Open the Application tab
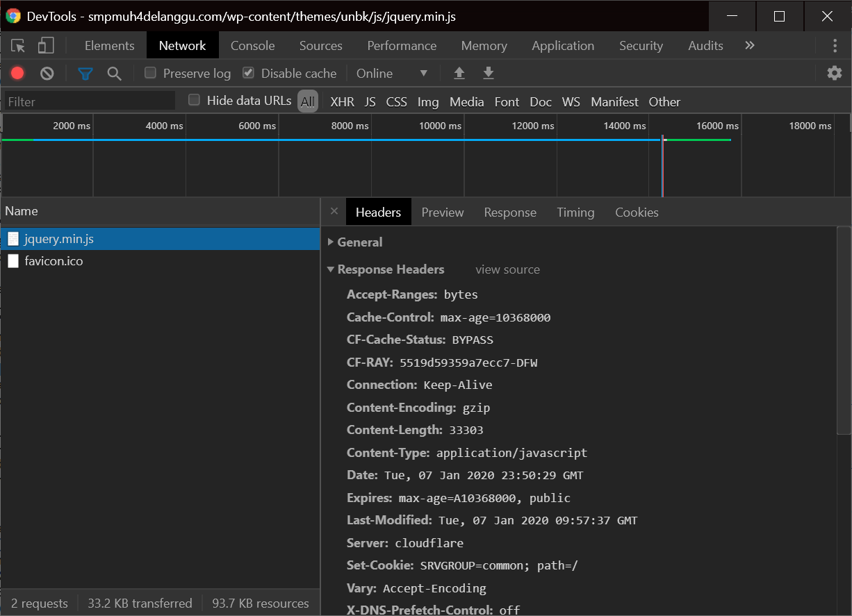Image resolution: width=852 pixels, height=616 pixels. [x=563, y=46]
